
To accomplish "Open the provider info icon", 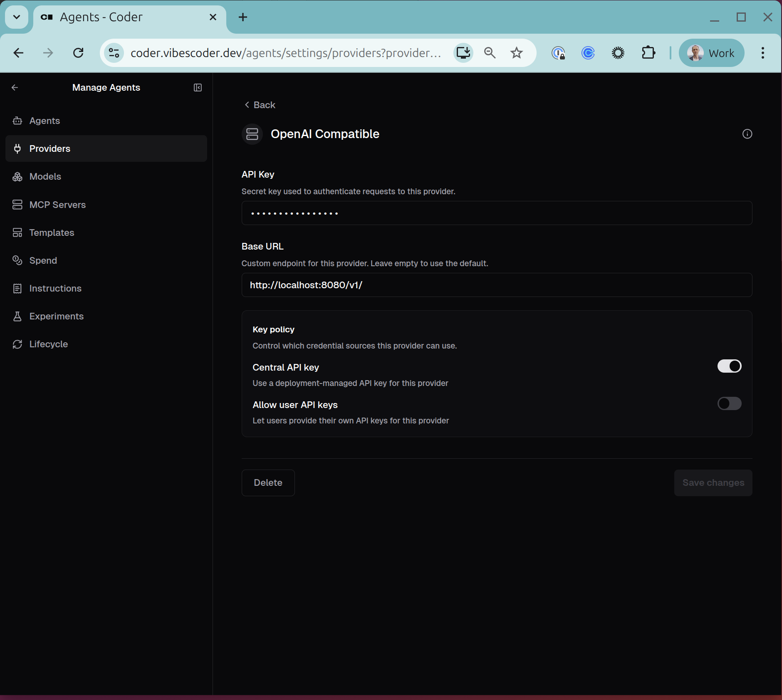I will coord(747,134).
